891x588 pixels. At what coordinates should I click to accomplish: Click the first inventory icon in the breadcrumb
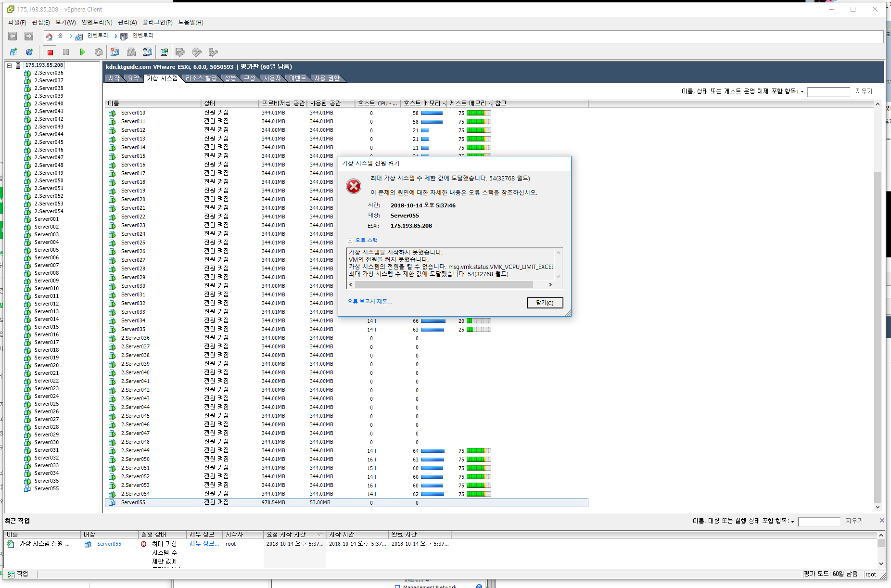pyautogui.click(x=79, y=37)
